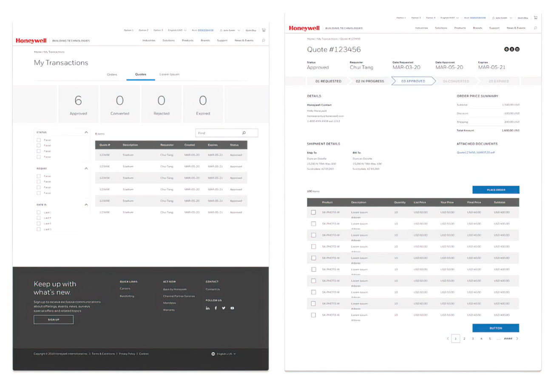The image size is (551, 392).
Task: Tick the first checkbox under the STATUS filter
Action: click(x=39, y=140)
